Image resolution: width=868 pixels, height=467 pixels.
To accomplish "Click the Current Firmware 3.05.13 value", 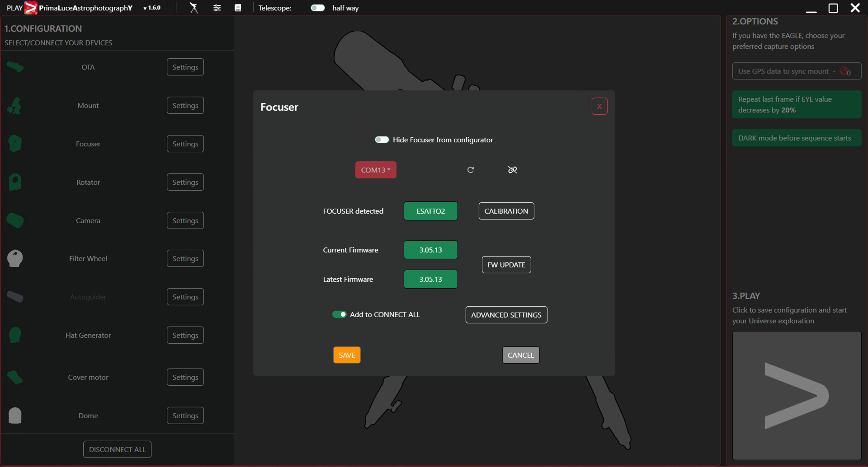I will (x=431, y=250).
